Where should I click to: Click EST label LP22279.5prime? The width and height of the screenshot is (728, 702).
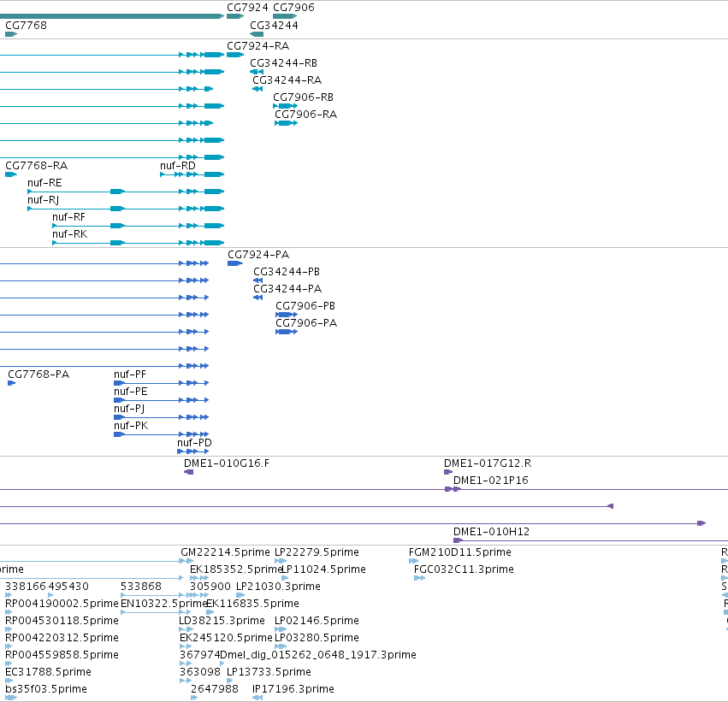317,552
